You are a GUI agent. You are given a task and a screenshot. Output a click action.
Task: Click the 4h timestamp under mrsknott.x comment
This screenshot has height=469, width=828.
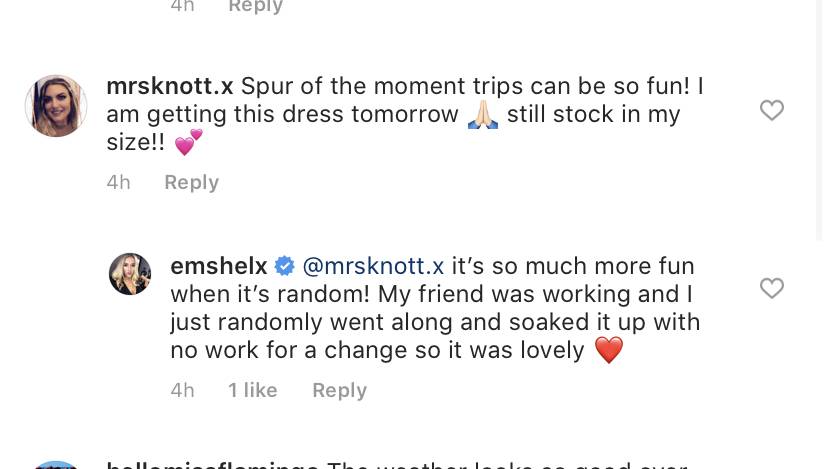click(x=118, y=182)
